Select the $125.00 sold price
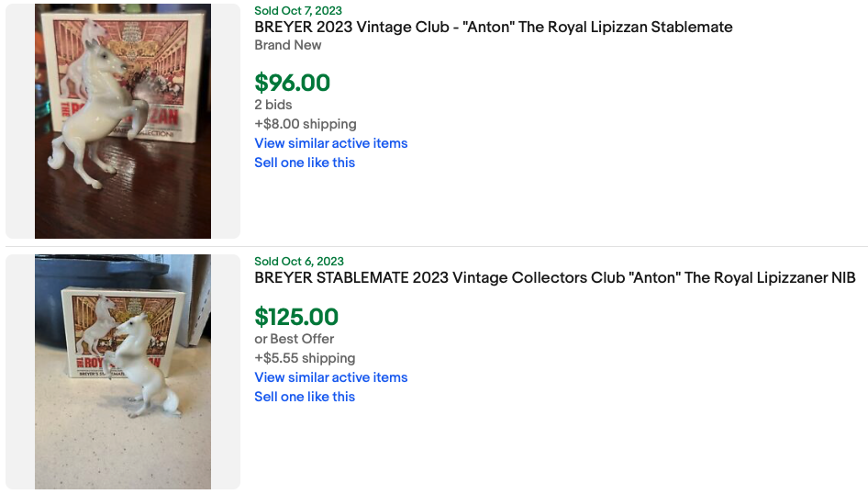 [296, 317]
